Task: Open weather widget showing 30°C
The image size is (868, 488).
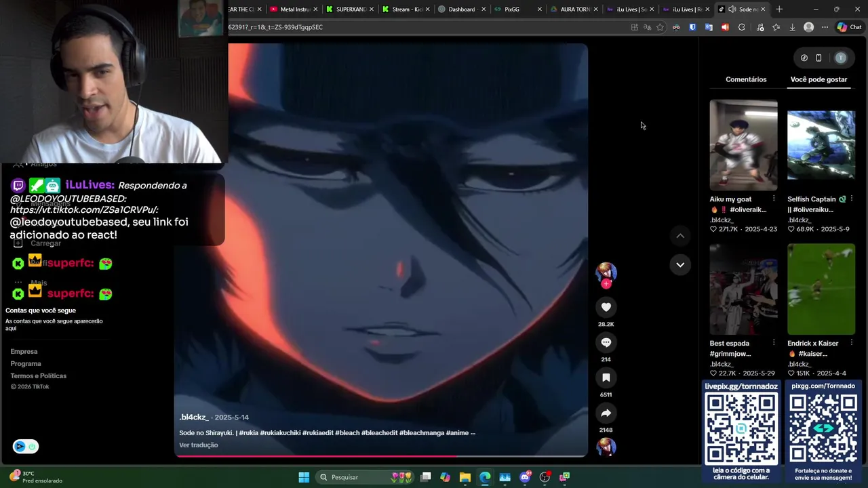Action: pyautogui.click(x=35, y=477)
